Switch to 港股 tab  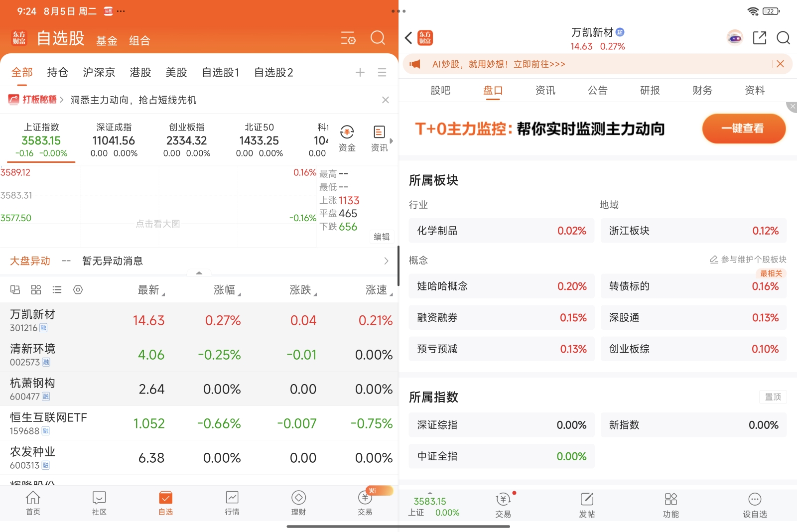[x=140, y=73]
